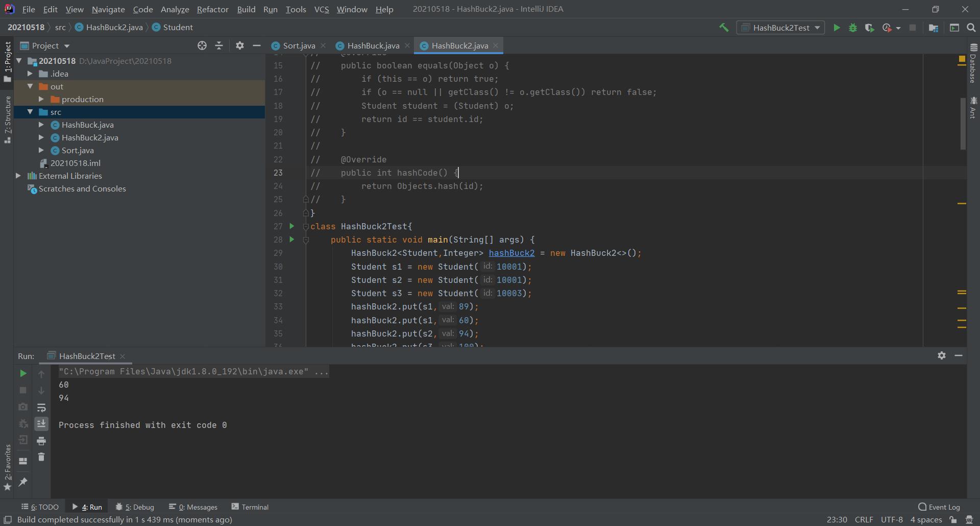The width and height of the screenshot is (980, 526).
Task: Open the TODO tool window
Action: 40,507
